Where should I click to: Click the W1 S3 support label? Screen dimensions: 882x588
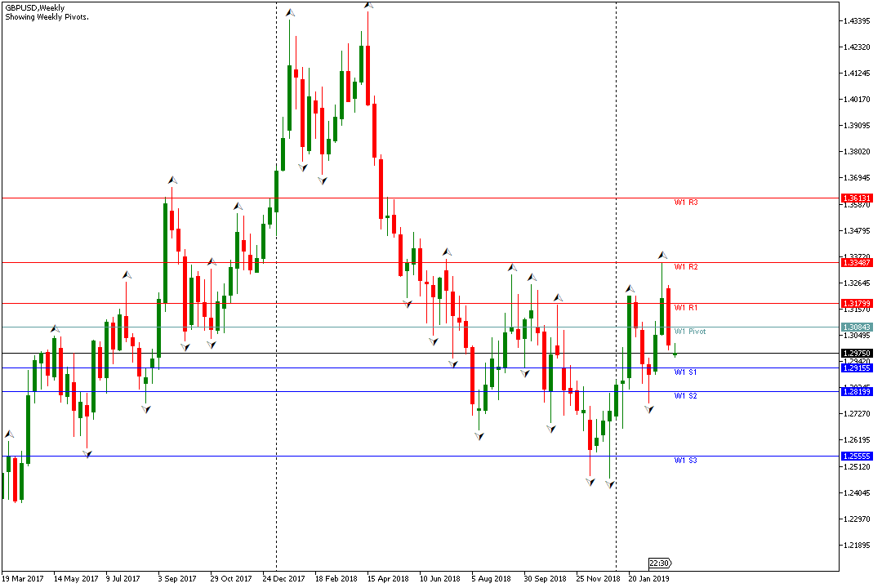click(x=686, y=461)
